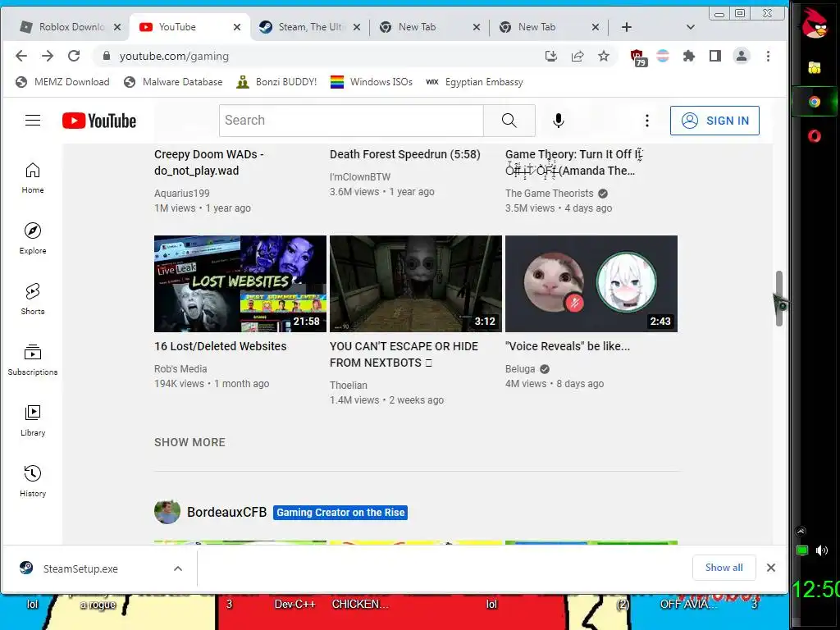840x630 pixels.
Task: Click the search magnifier button
Action: click(x=509, y=121)
